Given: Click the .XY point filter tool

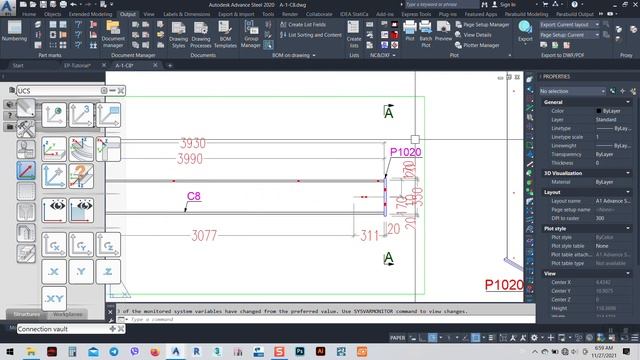Looking at the screenshot, I should 53,298.
